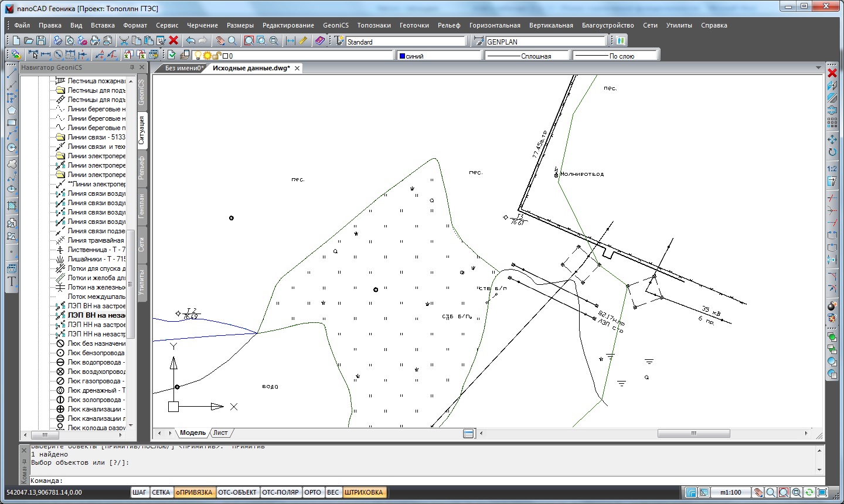Click the Undo arrow icon

pyautogui.click(x=190, y=40)
